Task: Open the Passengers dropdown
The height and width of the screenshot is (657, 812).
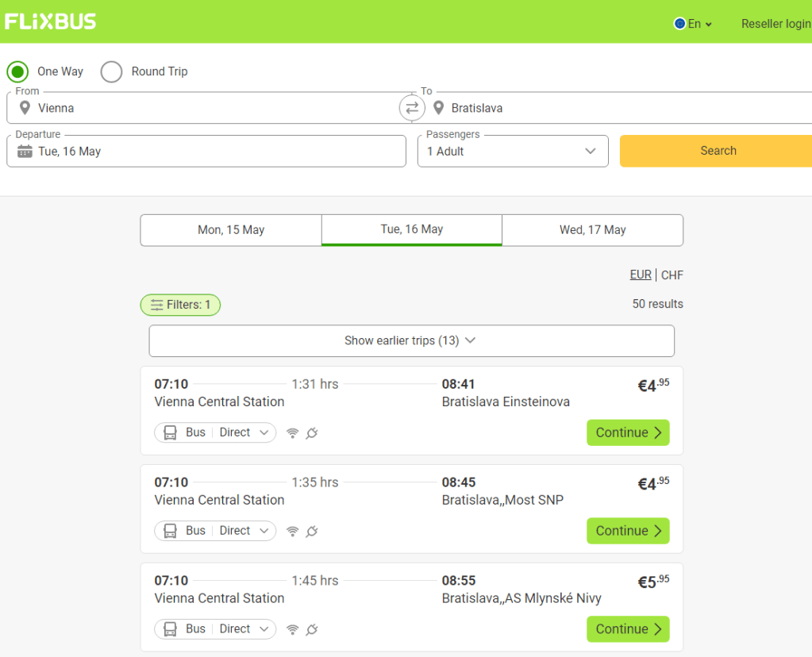Action: click(513, 152)
